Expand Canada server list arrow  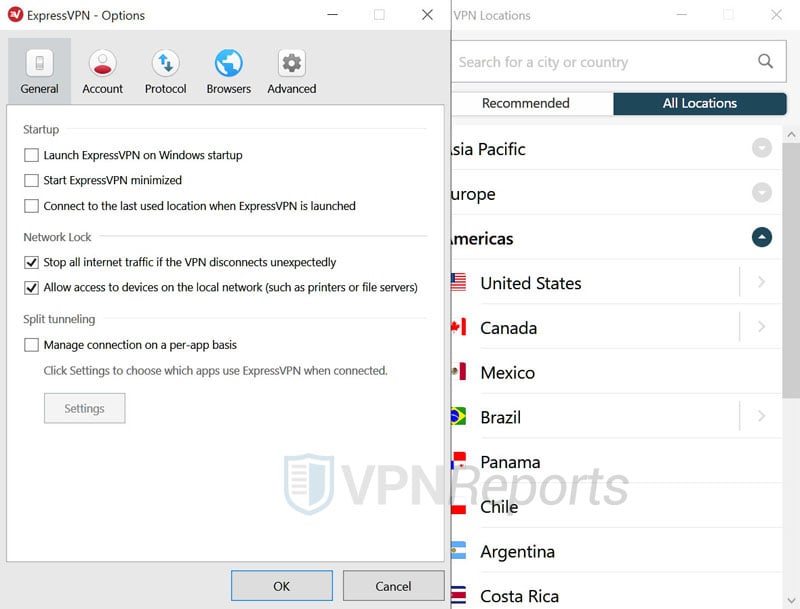click(x=761, y=326)
